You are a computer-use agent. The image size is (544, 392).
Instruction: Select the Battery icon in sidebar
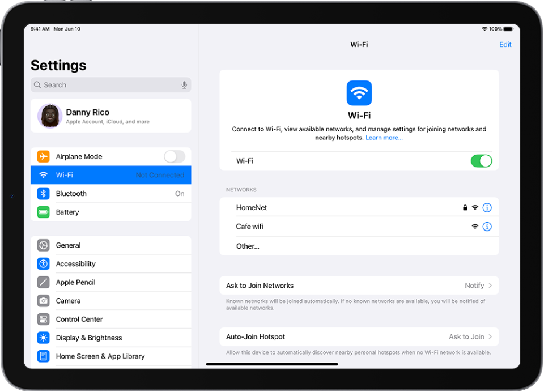pyautogui.click(x=44, y=212)
